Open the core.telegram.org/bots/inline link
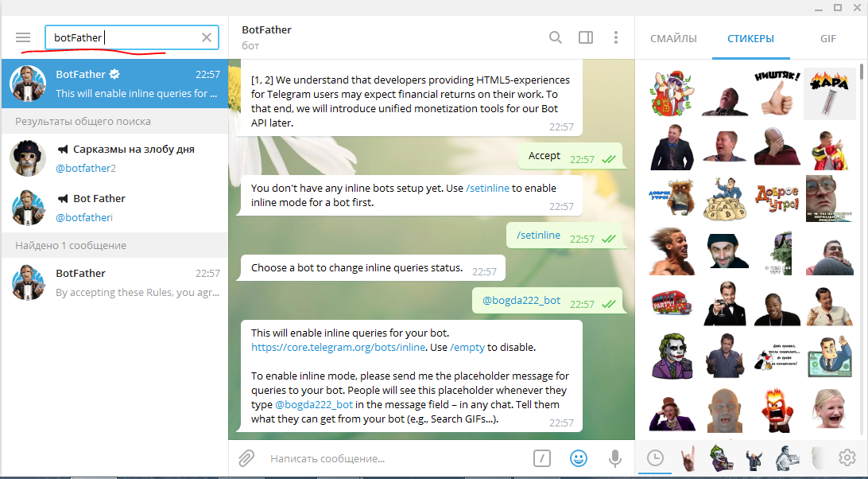This screenshot has width=868, height=479. click(x=338, y=347)
